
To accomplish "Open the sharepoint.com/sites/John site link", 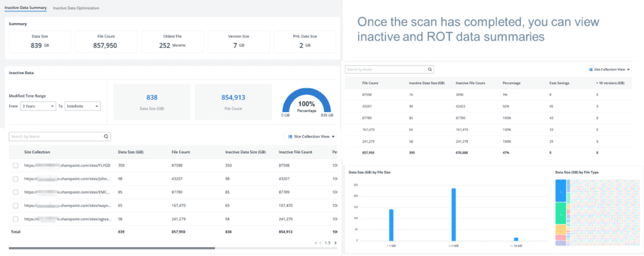I will (x=68, y=179).
